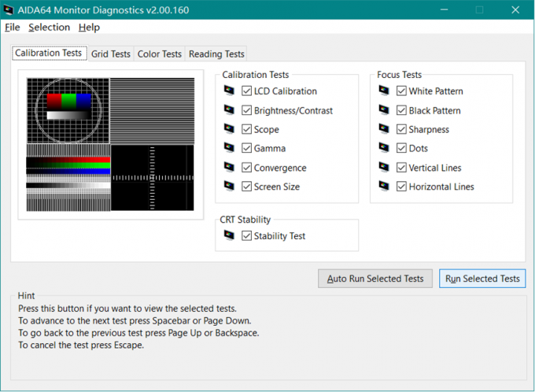This screenshot has height=392, width=535.
Task: Click Auto Run Selected Tests button
Action: (x=375, y=279)
